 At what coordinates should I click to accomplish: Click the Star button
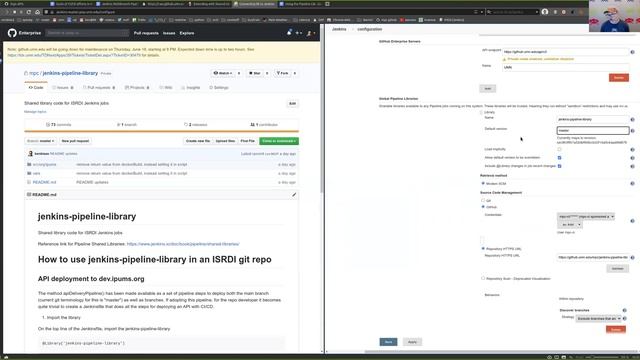tap(255, 73)
